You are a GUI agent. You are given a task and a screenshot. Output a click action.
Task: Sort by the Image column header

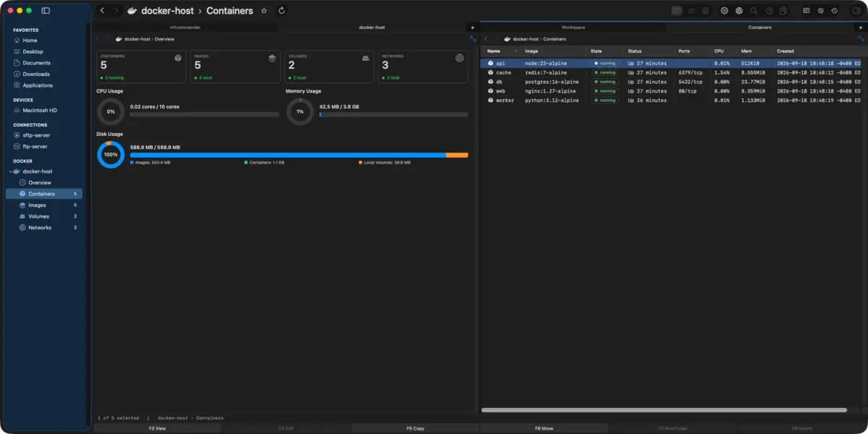554,51
